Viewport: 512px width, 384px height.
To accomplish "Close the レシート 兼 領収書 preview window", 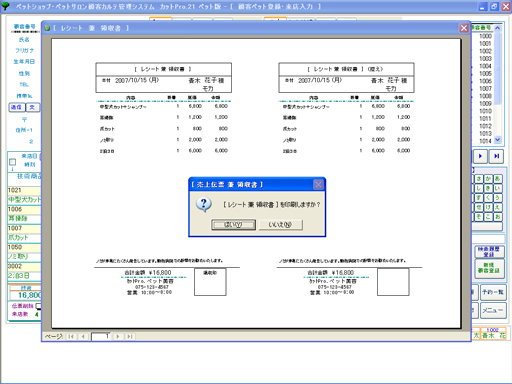I will (x=464, y=28).
